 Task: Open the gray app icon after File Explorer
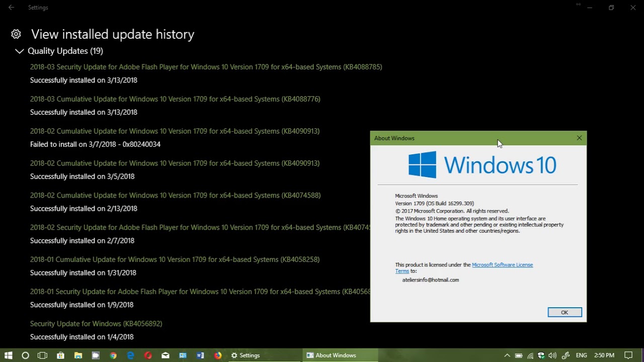pos(96,355)
